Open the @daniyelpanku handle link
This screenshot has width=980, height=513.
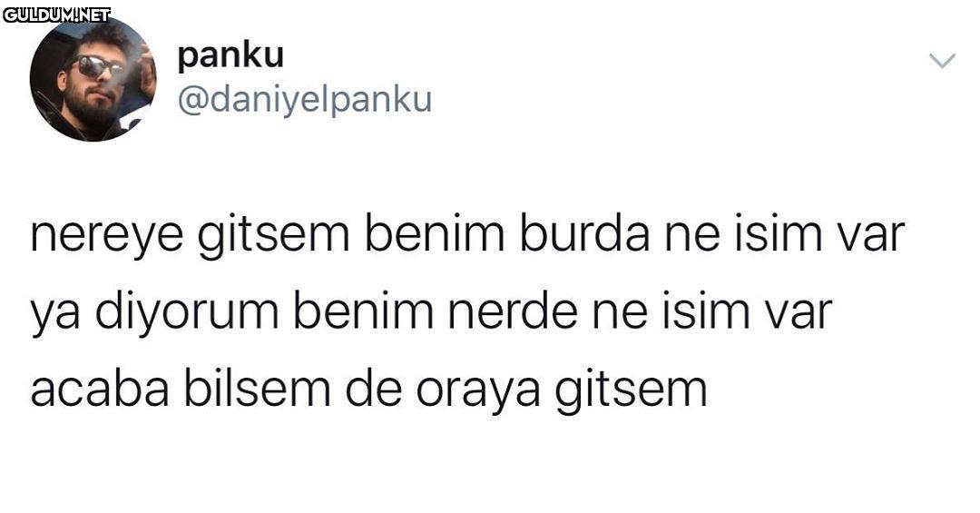tap(304, 100)
